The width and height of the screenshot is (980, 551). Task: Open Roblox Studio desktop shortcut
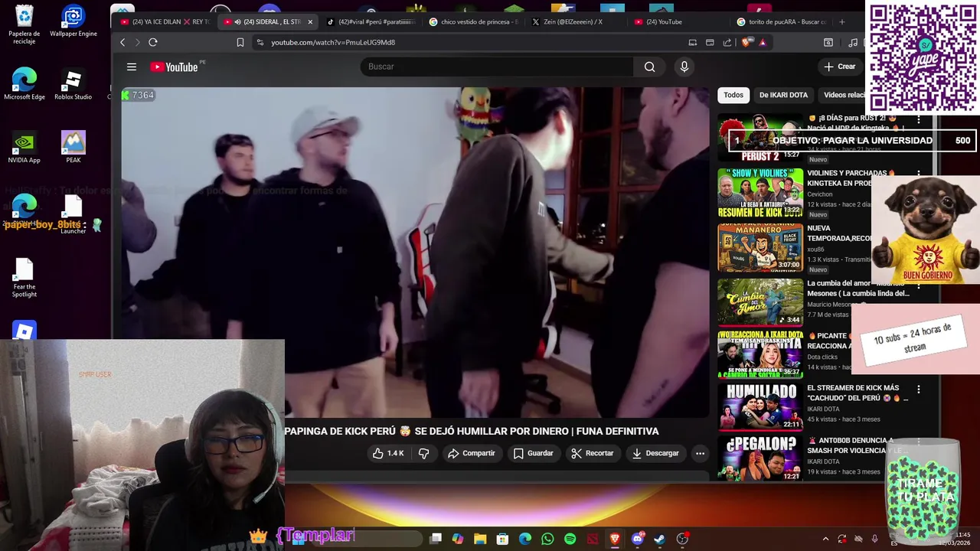point(73,84)
